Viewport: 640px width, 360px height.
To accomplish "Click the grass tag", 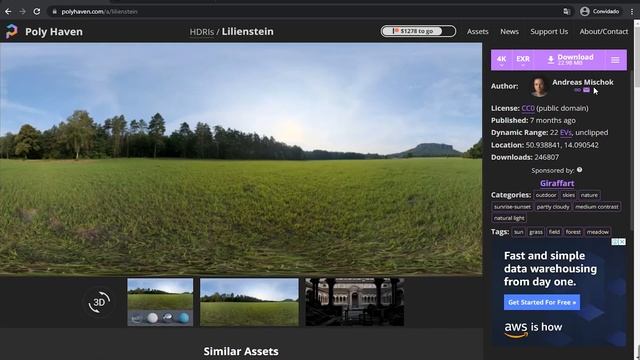I will 536,232.
